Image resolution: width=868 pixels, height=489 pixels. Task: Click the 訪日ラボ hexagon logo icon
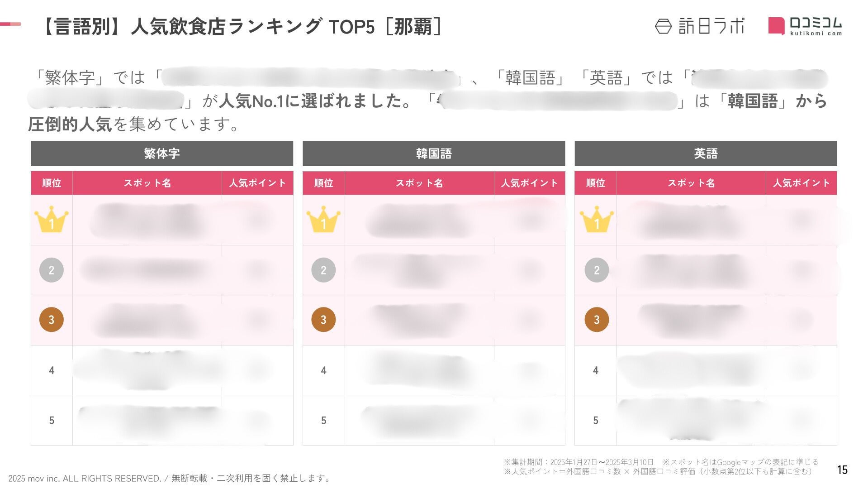(663, 26)
